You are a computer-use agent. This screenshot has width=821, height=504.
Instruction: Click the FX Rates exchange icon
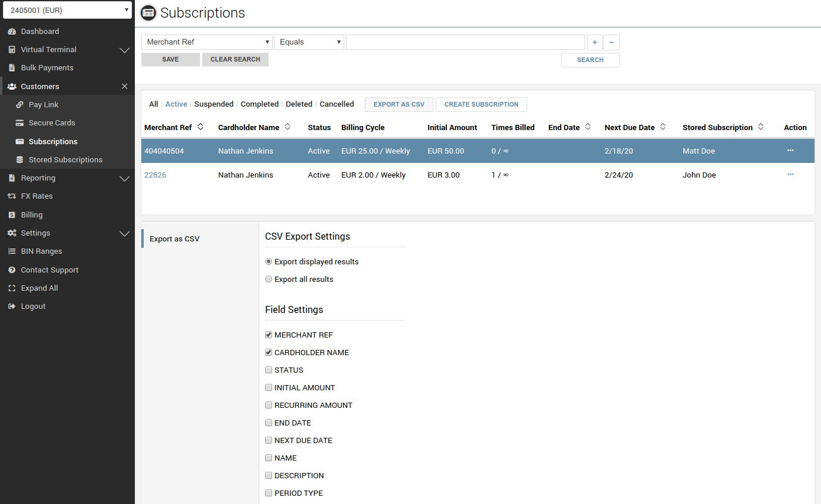(12, 196)
